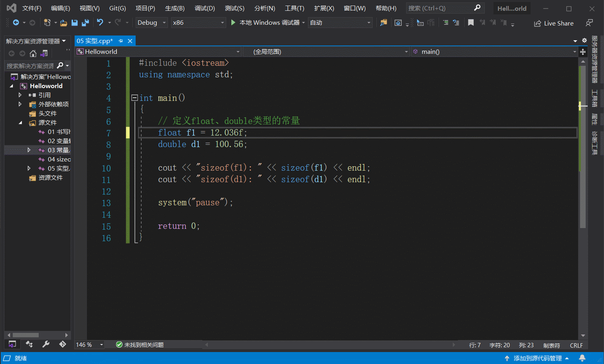This screenshot has height=364, width=604.
Task: Click the Solution Explorer view switch icon
Action: [x=44, y=53]
